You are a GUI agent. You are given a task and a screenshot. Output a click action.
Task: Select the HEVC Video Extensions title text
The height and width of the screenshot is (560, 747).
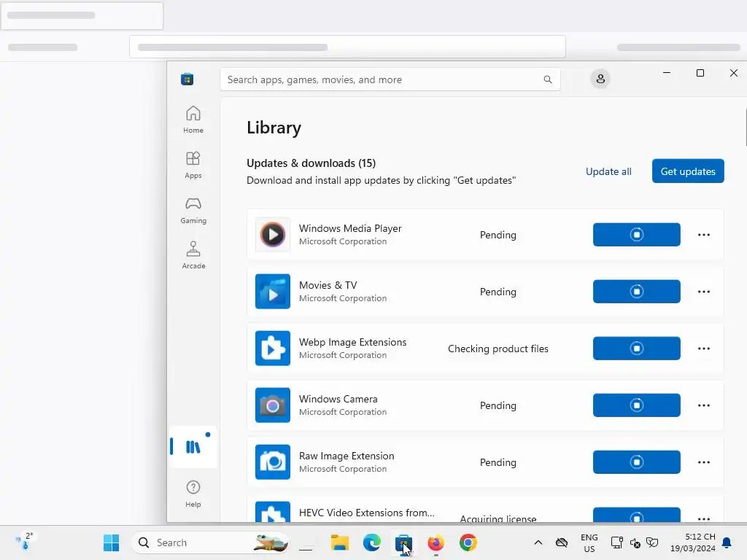tap(366, 513)
